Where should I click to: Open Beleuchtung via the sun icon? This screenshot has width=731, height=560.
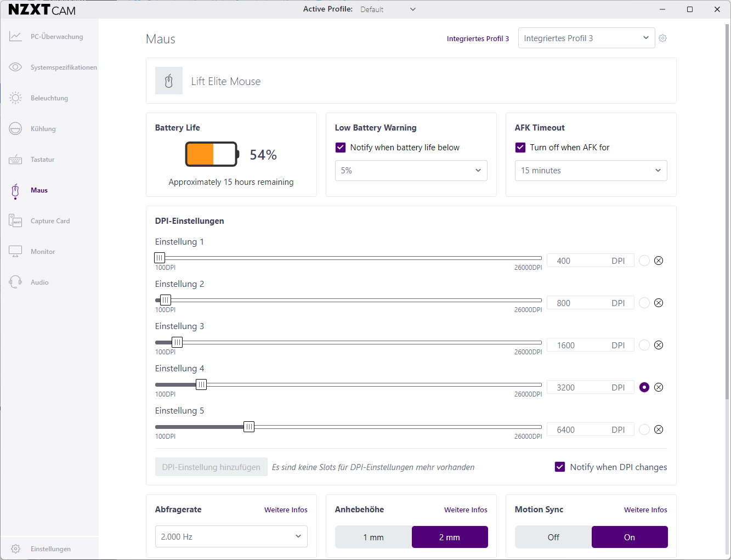(x=15, y=98)
